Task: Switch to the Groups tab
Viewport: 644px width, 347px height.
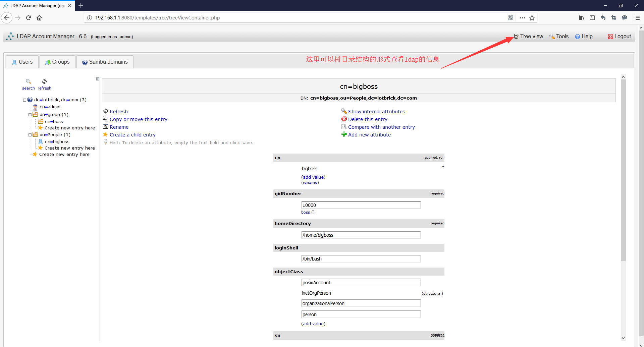Action: [x=57, y=62]
